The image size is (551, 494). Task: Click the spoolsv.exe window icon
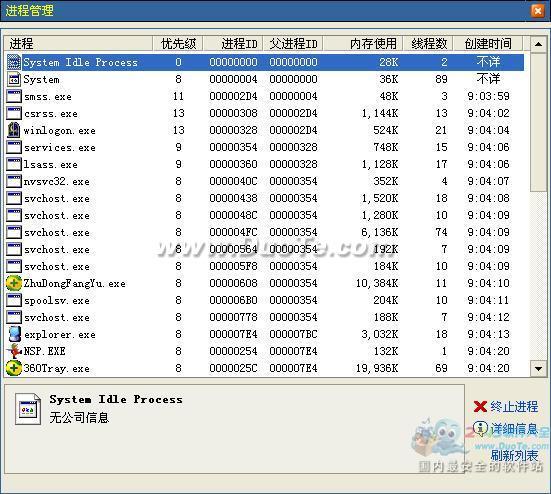14,300
